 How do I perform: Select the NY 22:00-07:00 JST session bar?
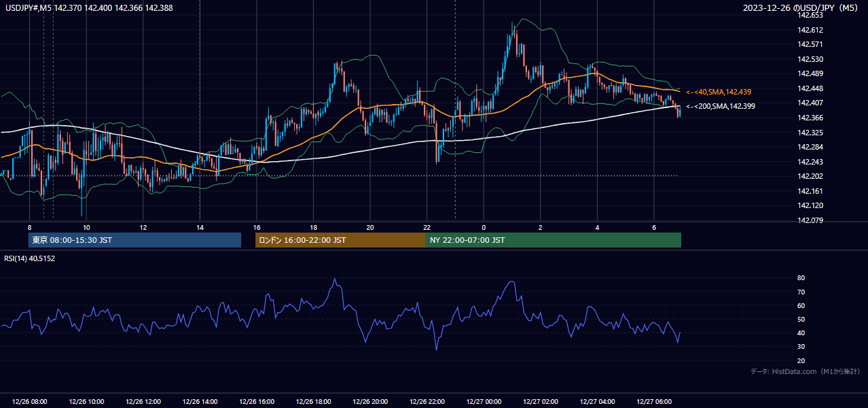pos(554,240)
